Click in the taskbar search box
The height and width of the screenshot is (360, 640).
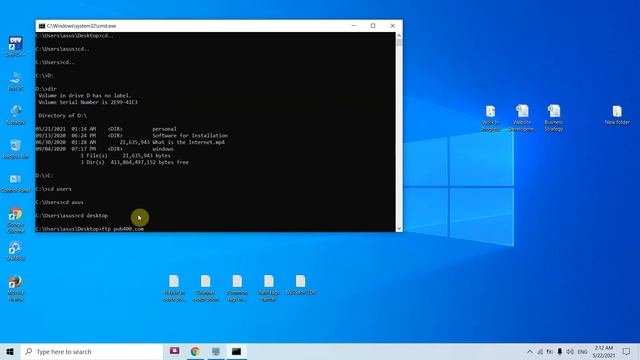click(x=92, y=351)
